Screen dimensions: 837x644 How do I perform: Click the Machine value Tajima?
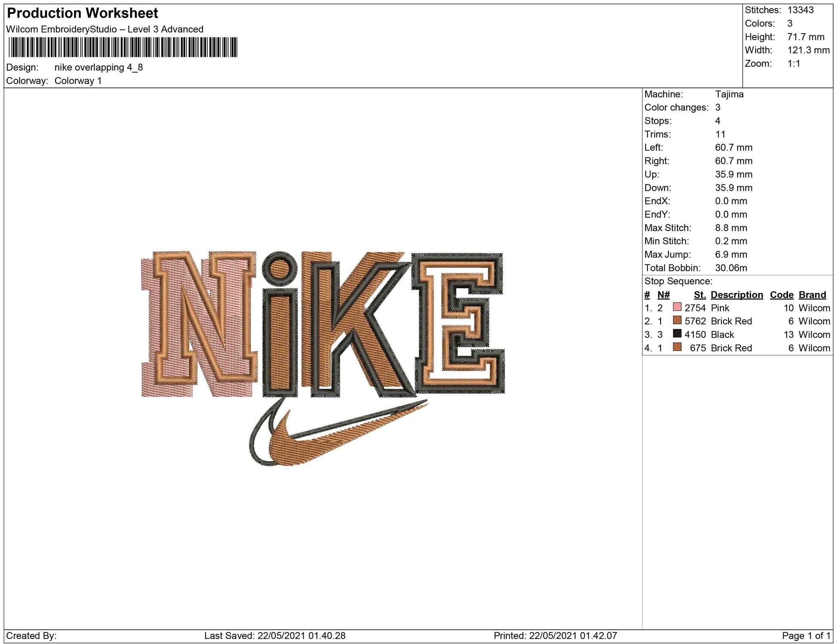coord(729,94)
